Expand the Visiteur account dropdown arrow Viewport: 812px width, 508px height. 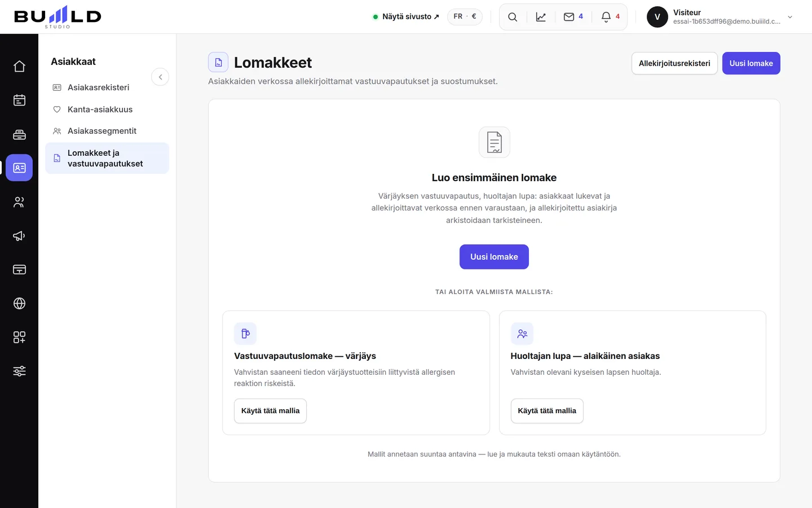click(790, 17)
